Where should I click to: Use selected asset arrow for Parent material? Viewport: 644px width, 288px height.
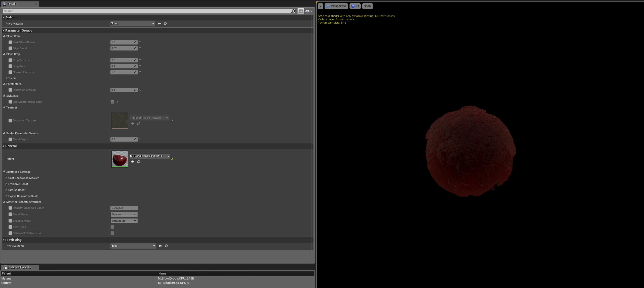pos(133,162)
